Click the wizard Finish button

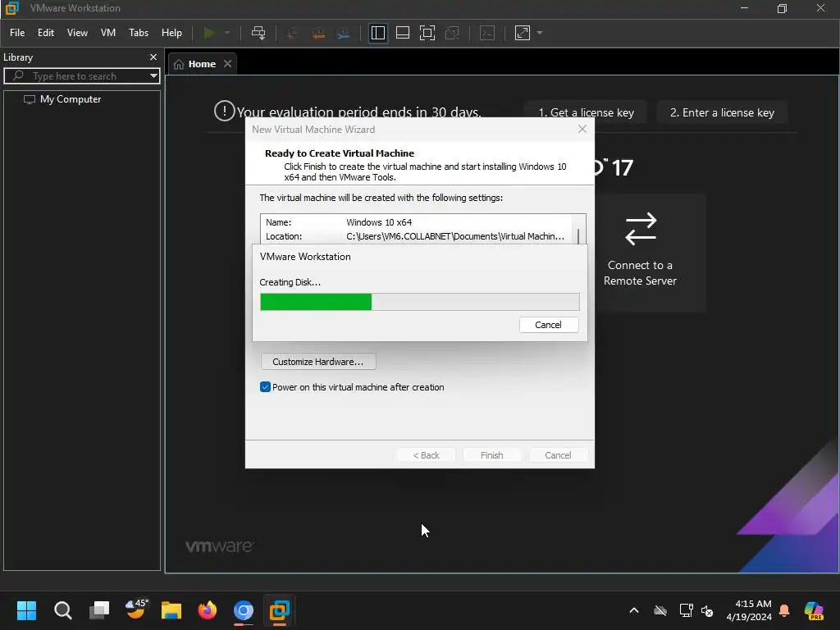(x=492, y=454)
